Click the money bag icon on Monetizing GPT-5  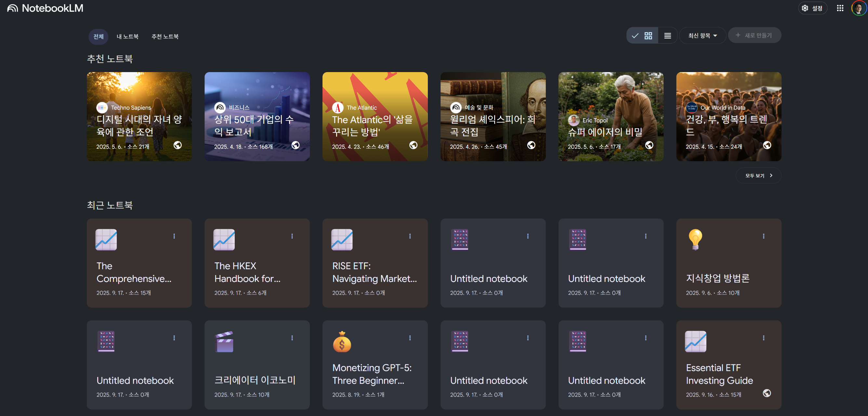click(x=342, y=341)
